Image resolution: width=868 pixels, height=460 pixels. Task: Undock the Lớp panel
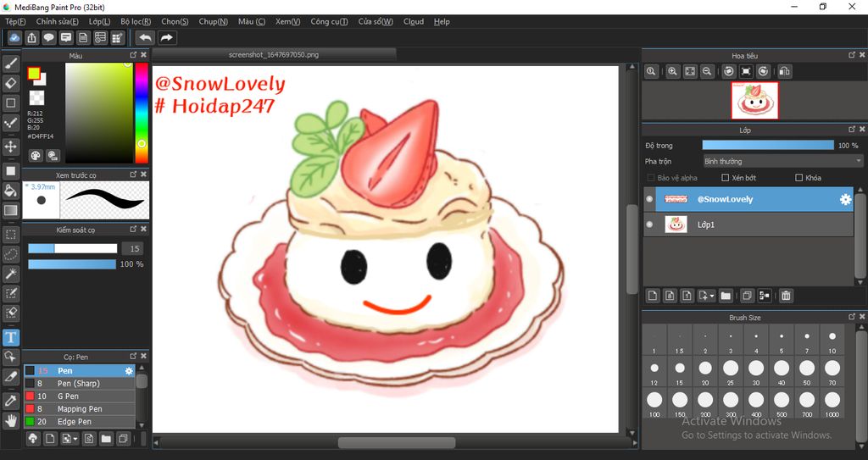click(851, 130)
